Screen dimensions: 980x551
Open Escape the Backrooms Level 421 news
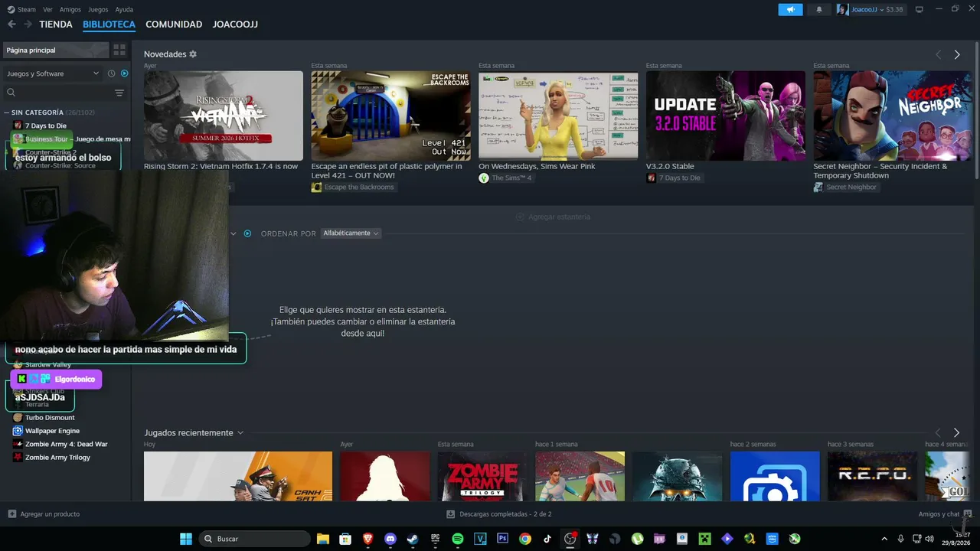390,116
